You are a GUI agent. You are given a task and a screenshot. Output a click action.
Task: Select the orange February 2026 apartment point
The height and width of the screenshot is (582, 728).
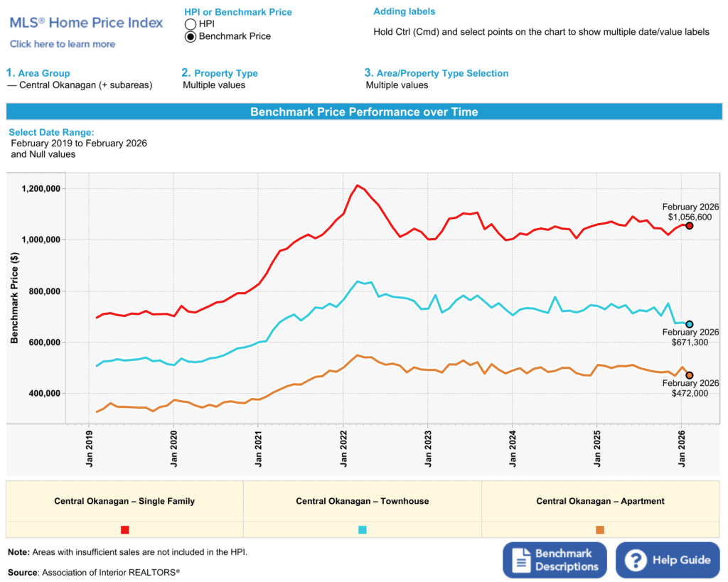coord(689,375)
